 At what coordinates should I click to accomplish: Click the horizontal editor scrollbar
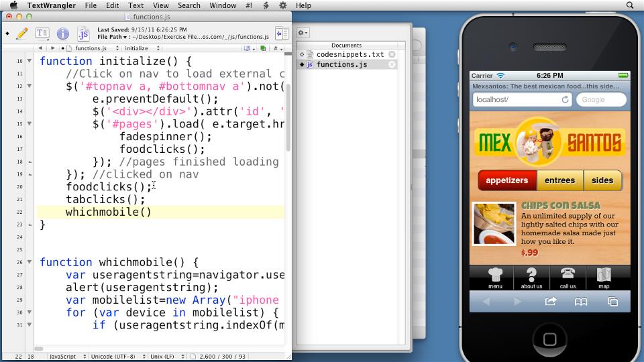[39, 349]
